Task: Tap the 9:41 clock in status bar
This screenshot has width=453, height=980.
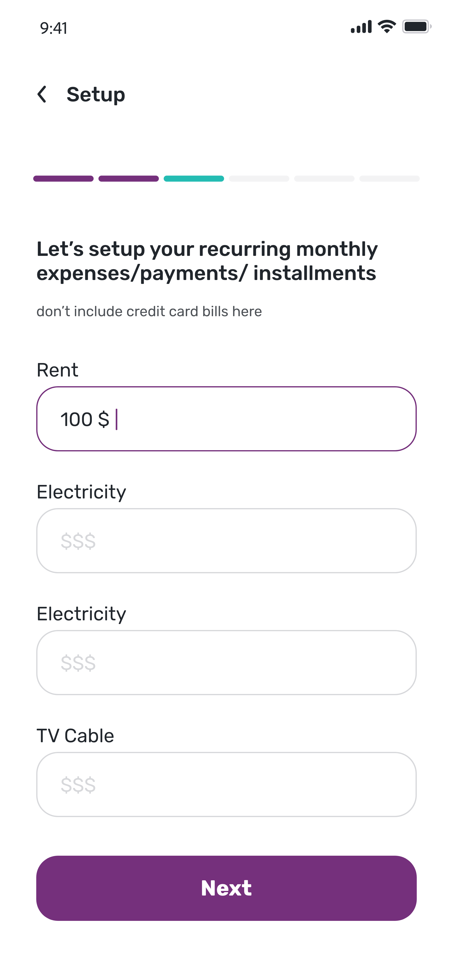Action: point(54,28)
